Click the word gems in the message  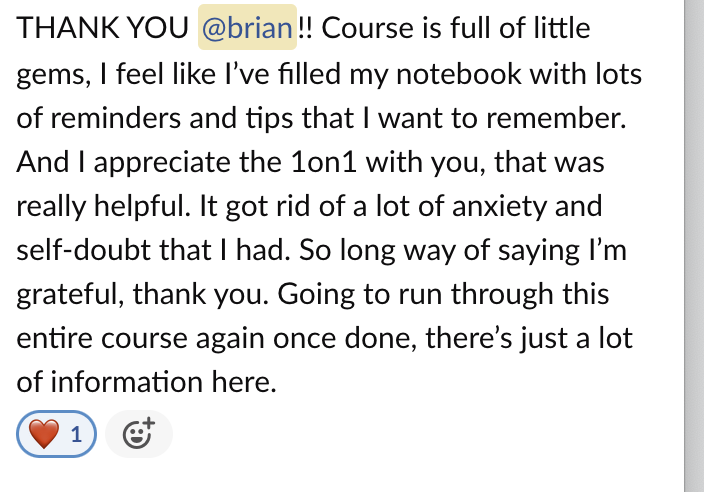click(50, 75)
